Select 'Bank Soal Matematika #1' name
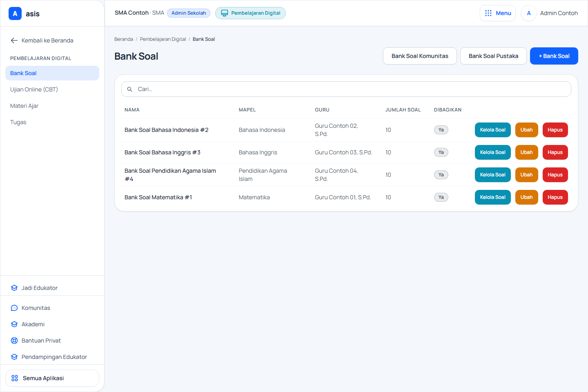Screen dimensions: 588x392 [x=158, y=197]
